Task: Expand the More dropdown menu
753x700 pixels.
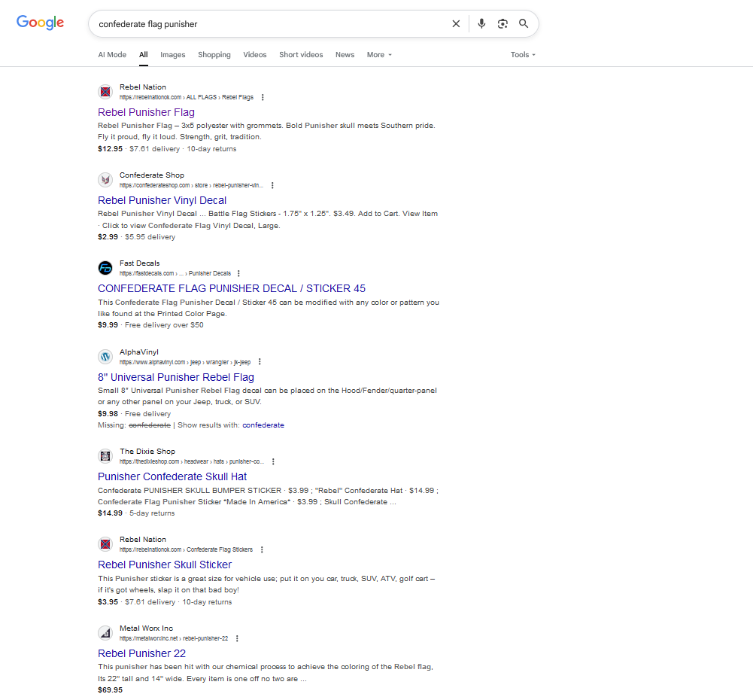Action: [379, 55]
